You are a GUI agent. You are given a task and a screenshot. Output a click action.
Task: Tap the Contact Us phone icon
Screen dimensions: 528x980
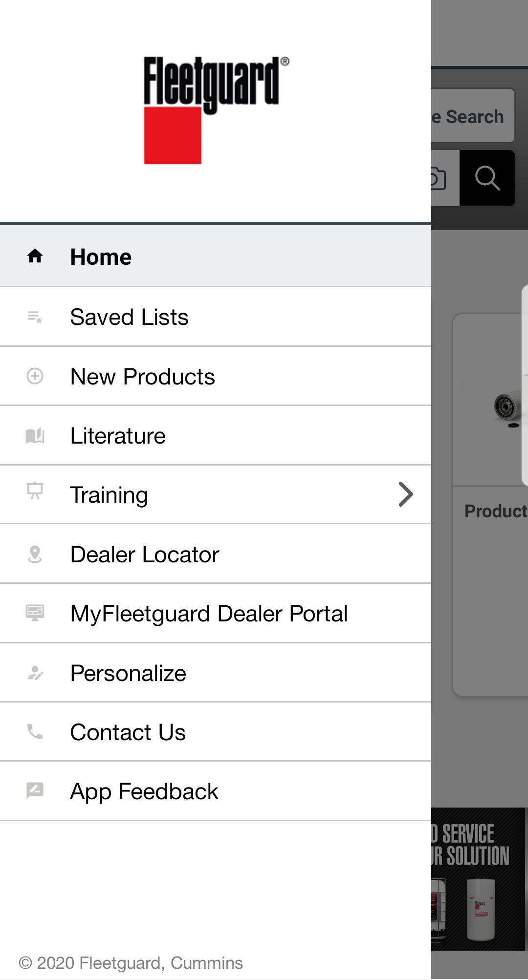(x=35, y=732)
